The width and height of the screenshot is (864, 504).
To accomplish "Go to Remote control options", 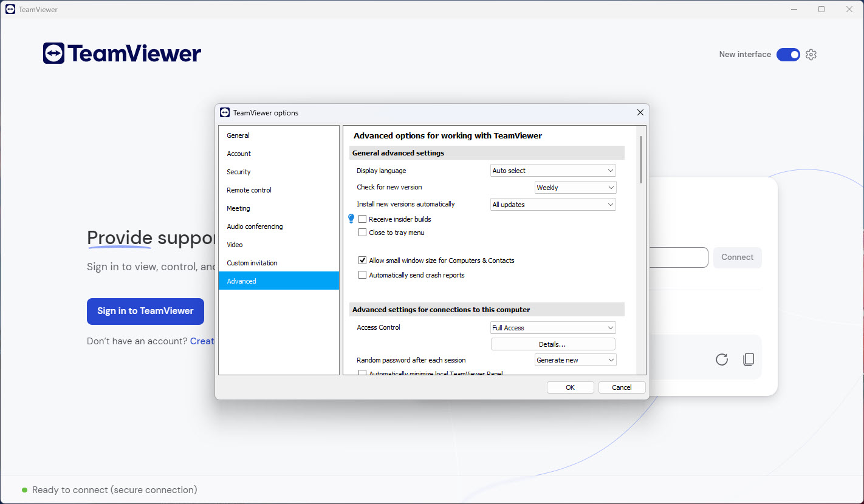I will [279, 190].
